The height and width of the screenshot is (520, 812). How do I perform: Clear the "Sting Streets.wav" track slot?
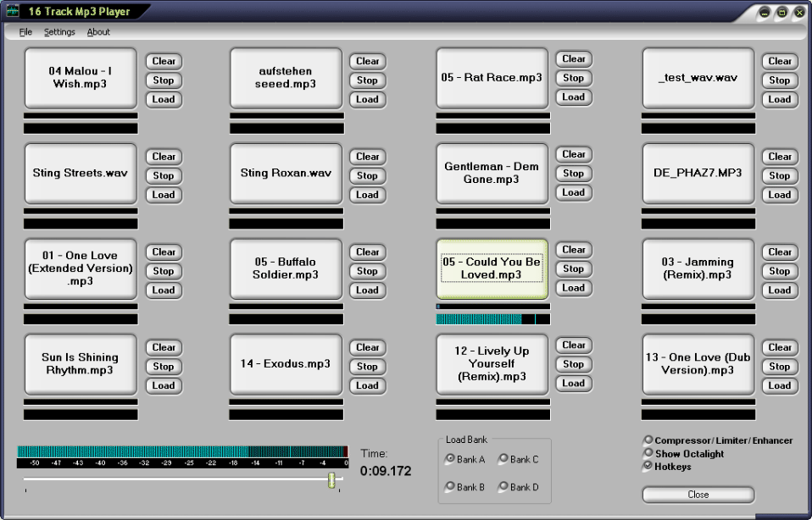pyautogui.click(x=163, y=156)
